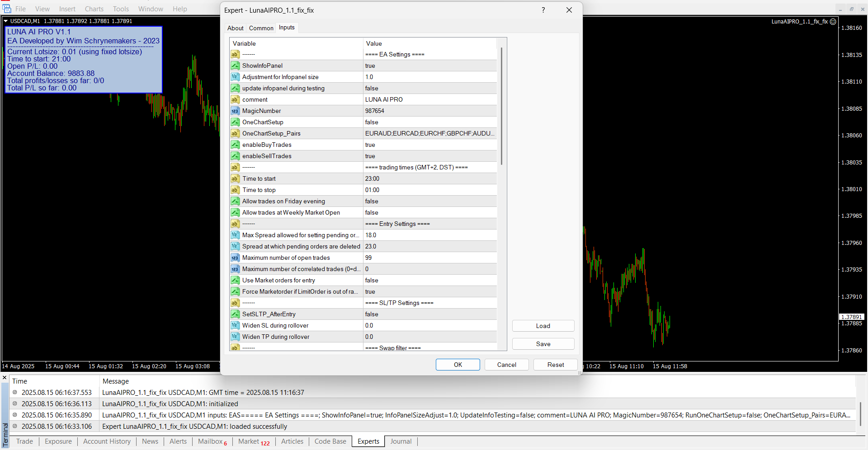Click the MagicNumber integer type icon
The width and height of the screenshot is (868, 450).
tap(235, 111)
